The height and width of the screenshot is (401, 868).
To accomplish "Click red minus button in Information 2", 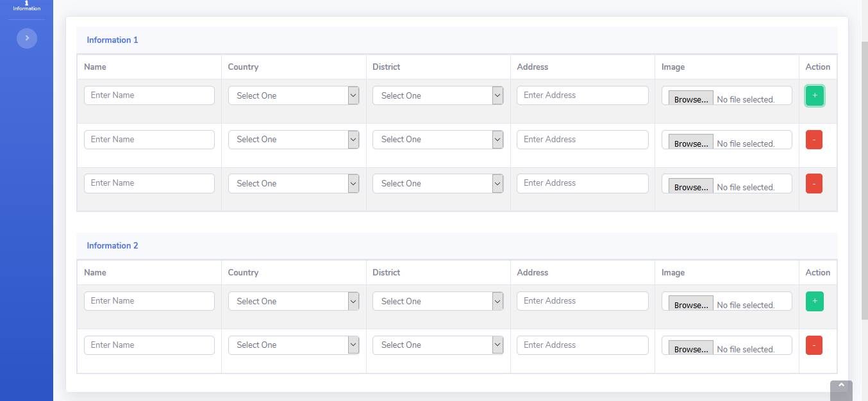I will [x=814, y=345].
